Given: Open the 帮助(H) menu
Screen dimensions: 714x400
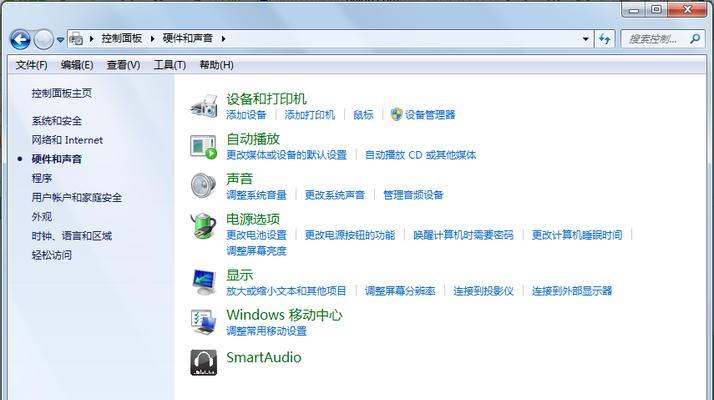Looking at the screenshot, I should [x=217, y=65].
